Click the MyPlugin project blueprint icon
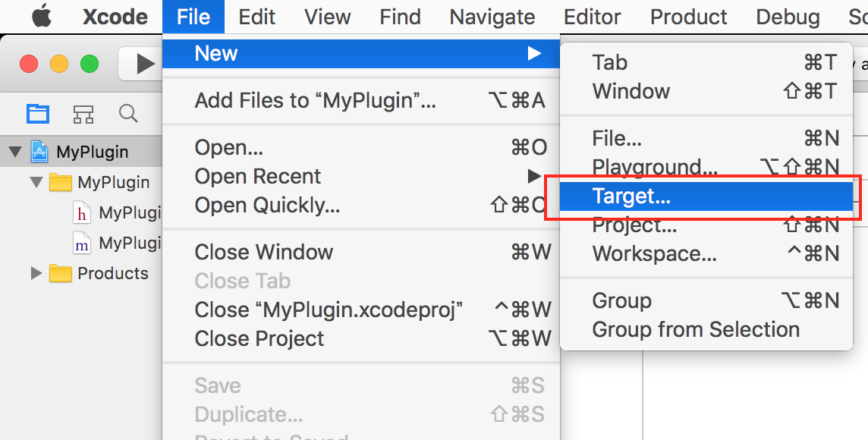Image resolution: width=868 pixels, height=440 pixels. click(39, 152)
